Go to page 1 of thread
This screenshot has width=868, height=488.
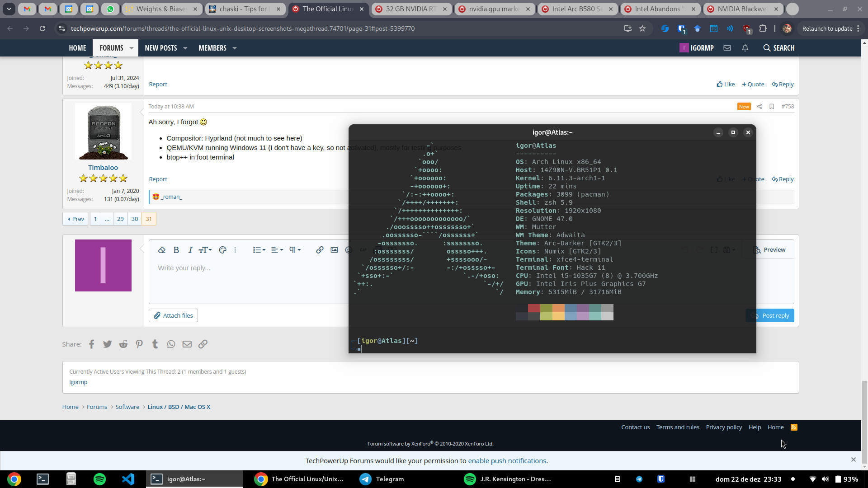pyautogui.click(x=95, y=219)
